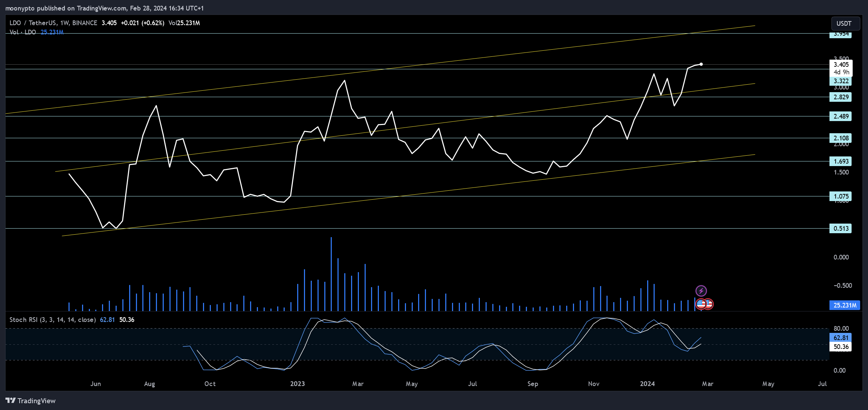The height and width of the screenshot is (410, 868).
Task: Click the Stoch RSI indicator title
Action: click(52, 320)
